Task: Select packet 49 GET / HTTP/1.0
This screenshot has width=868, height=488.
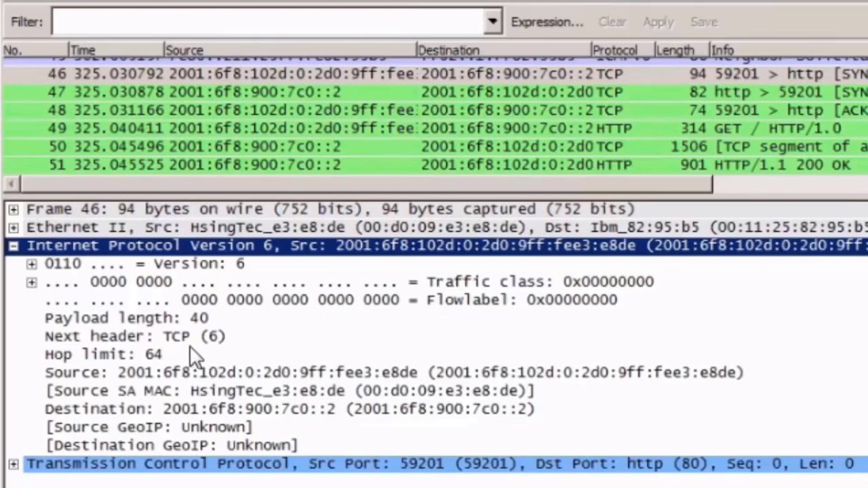Action: [x=434, y=129]
